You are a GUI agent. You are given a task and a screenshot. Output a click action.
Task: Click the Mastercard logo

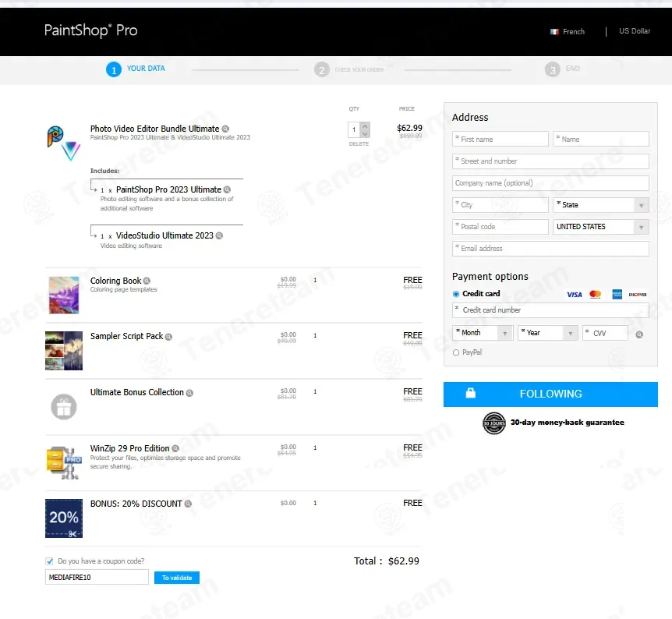(596, 294)
